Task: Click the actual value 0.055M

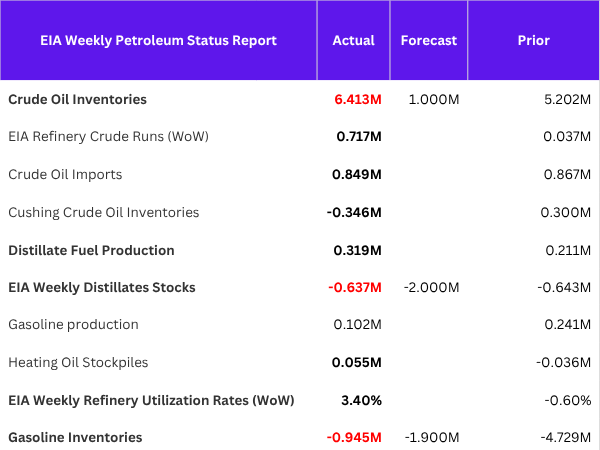Action: (357, 362)
